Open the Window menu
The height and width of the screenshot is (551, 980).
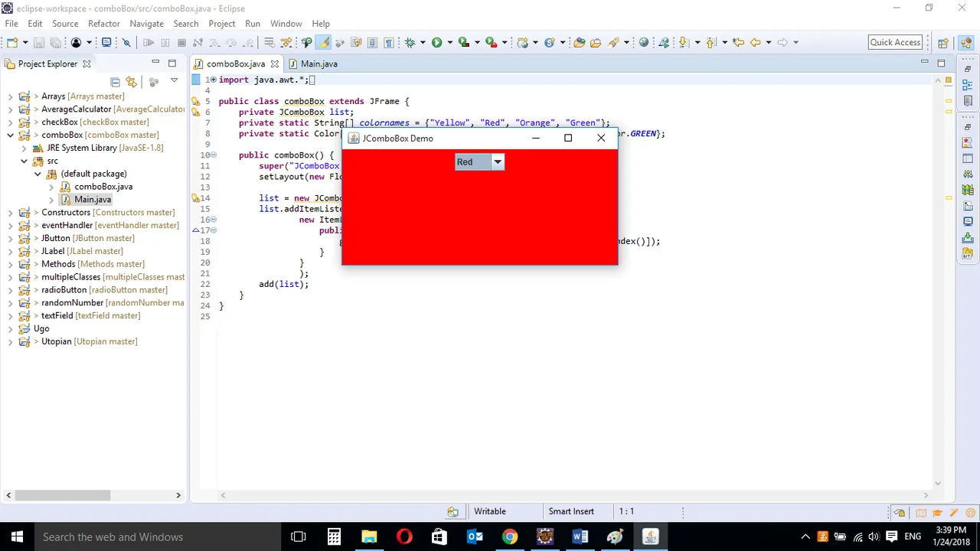pyautogui.click(x=286, y=24)
